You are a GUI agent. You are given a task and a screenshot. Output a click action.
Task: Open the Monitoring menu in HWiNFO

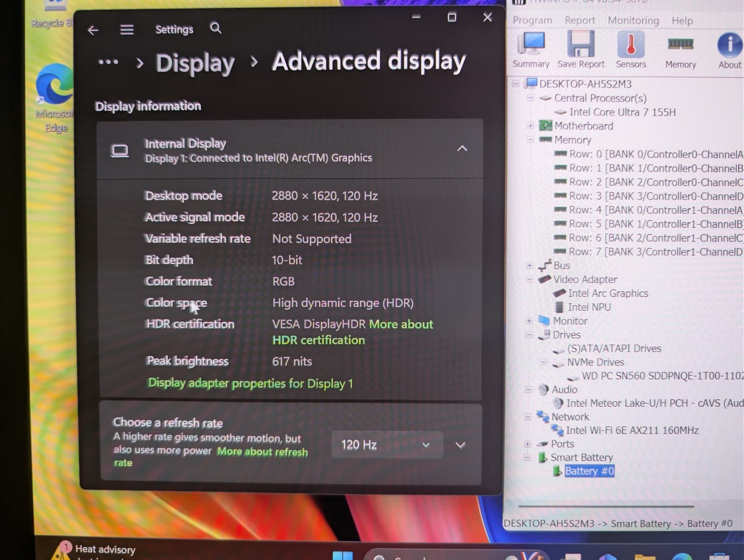coord(633,20)
